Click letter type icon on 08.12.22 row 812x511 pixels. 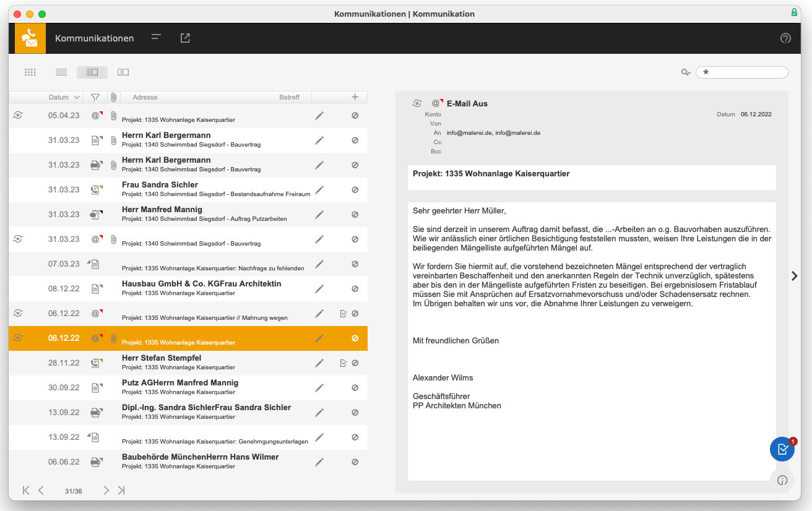[95, 289]
